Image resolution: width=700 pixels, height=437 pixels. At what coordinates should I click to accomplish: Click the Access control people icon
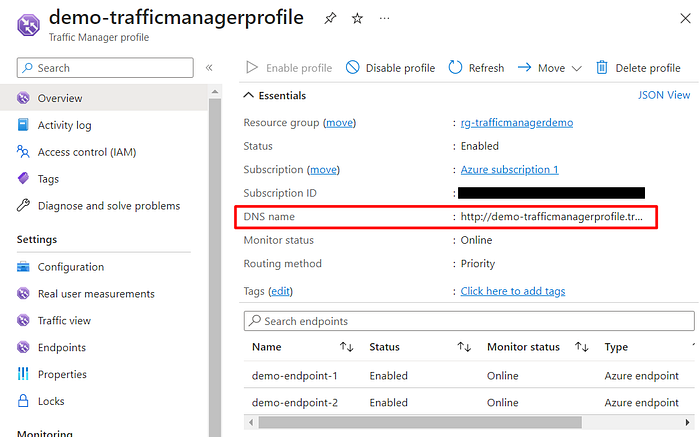23,151
